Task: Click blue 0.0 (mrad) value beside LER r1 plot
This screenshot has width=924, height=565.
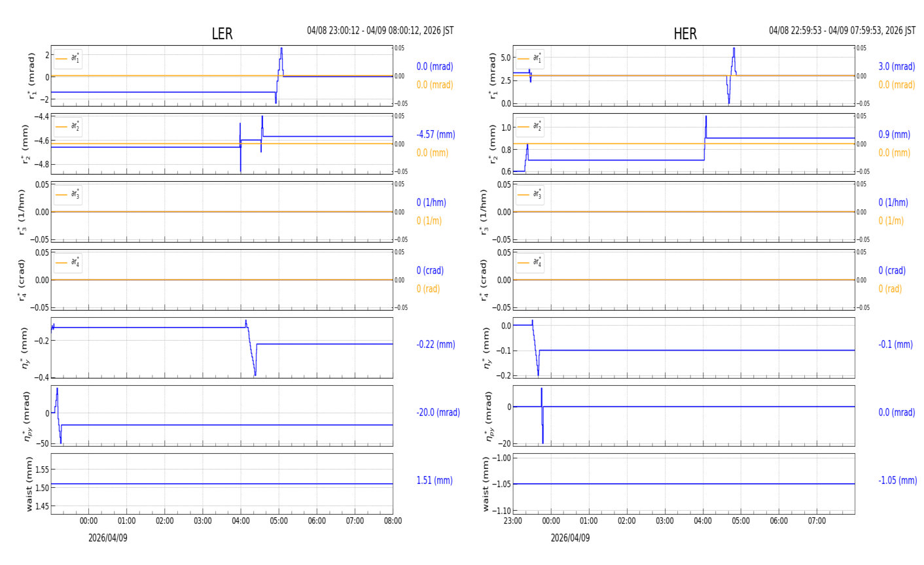Action: [435, 66]
